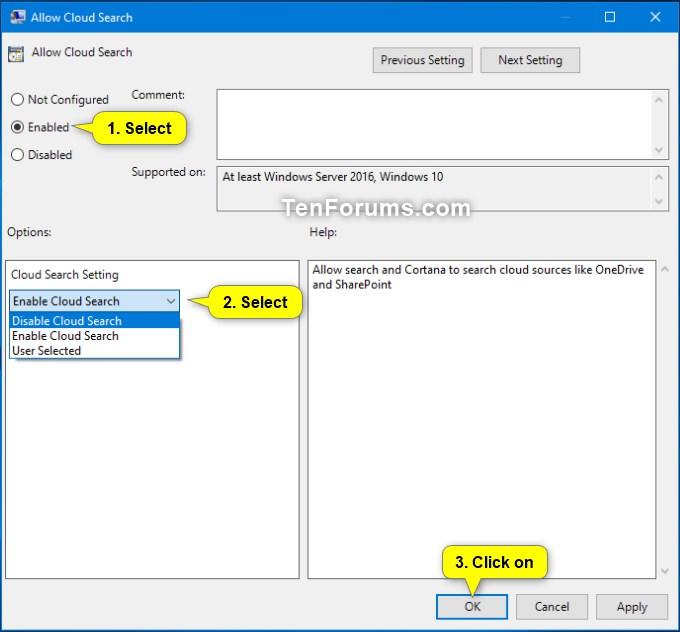680x632 pixels.
Task: Choose Enable Cloud Search in dropdown list
Action: [x=94, y=336]
